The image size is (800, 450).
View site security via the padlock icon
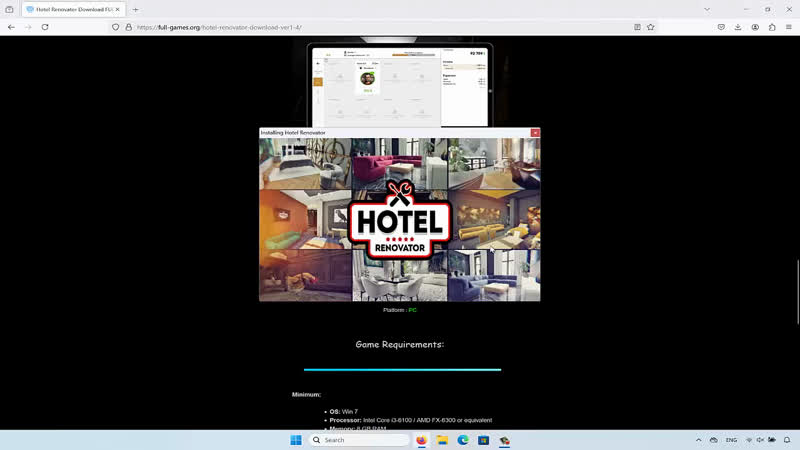click(129, 27)
